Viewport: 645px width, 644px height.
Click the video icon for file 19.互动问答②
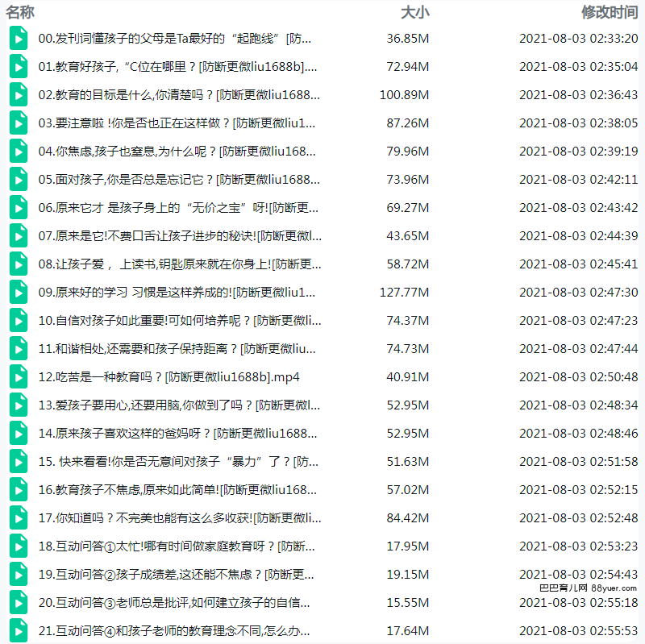point(19,575)
